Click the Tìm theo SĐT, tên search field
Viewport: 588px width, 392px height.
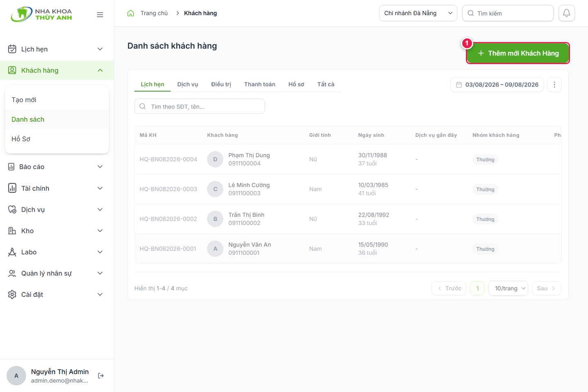200,106
